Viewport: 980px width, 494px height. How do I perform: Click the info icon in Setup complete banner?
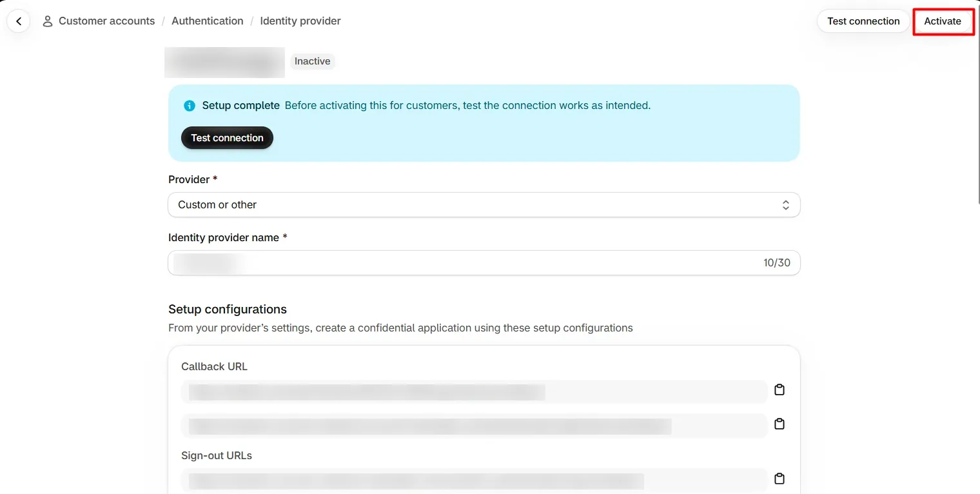click(x=190, y=106)
